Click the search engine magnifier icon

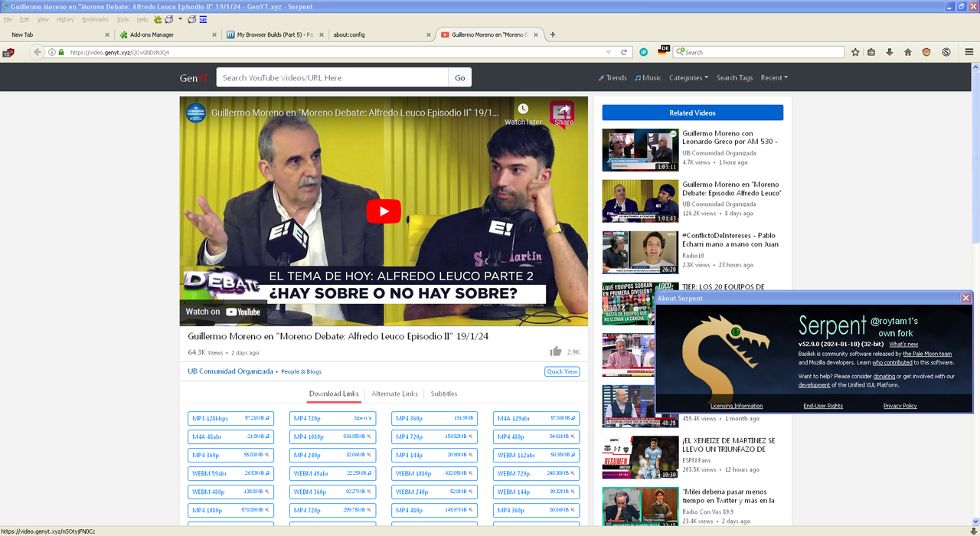[x=680, y=52]
